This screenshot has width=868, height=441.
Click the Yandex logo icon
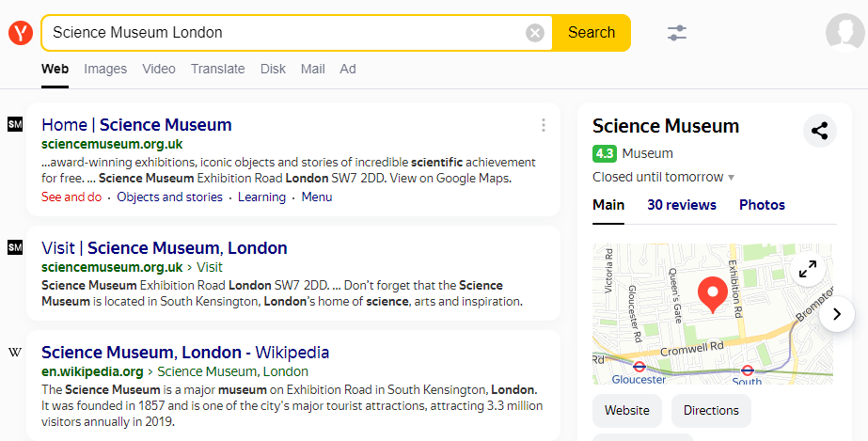(21, 33)
